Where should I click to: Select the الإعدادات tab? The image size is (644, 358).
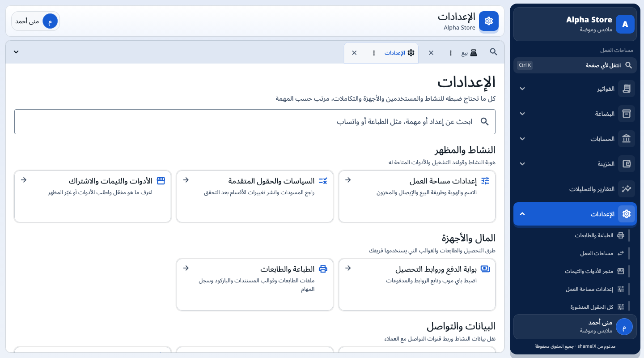395,53
